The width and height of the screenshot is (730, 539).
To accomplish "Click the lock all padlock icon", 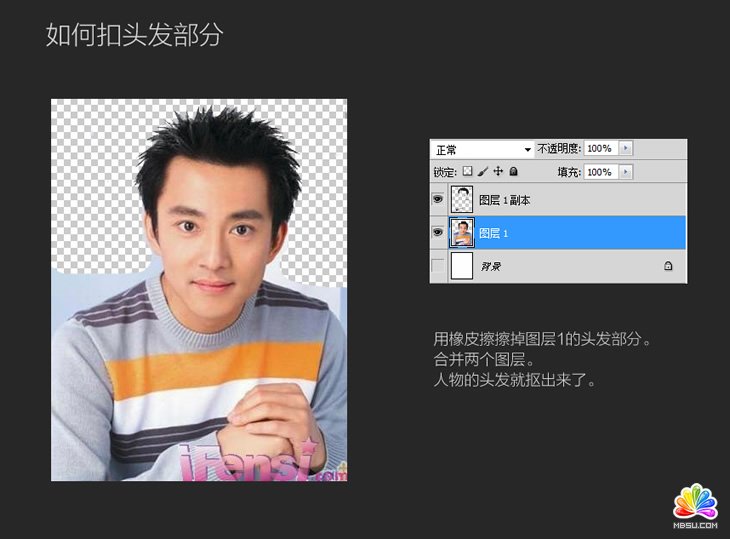I will (x=512, y=172).
